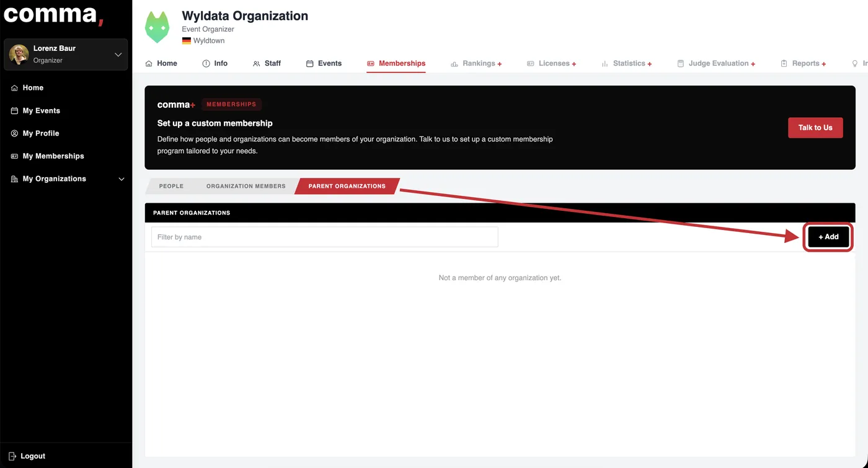
Task: Expand the My Organizations chevron
Action: pyautogui.click(x=122, y=179)
